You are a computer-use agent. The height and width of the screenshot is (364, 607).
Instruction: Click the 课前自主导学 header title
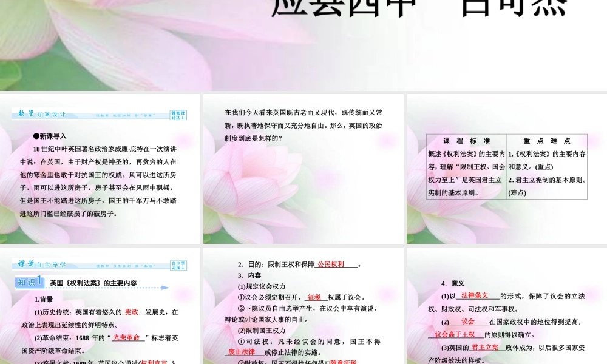[x=42, y=264]
